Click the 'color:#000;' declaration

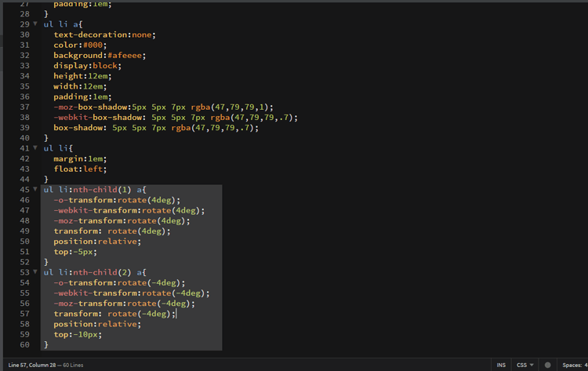(x=80, y=45)
